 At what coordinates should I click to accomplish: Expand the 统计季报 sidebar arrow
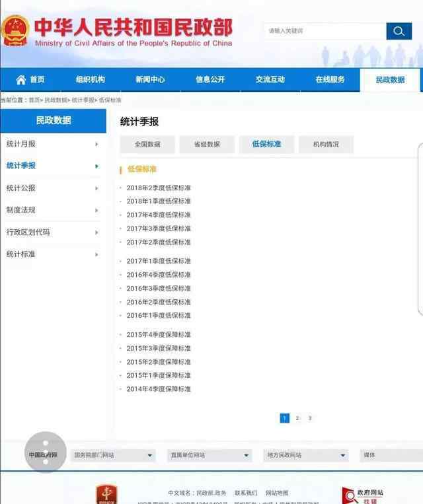(x=96, y=166)
